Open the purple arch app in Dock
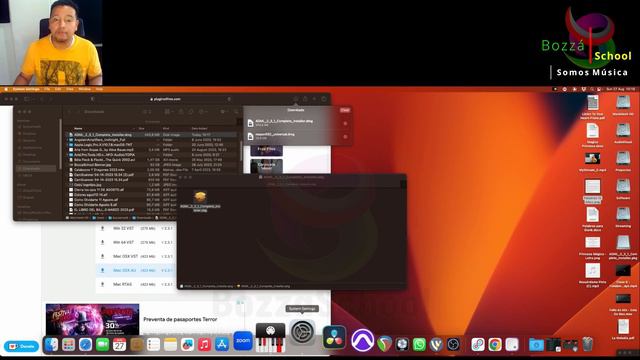The image size is (640, 360). (x=362, y=340)
